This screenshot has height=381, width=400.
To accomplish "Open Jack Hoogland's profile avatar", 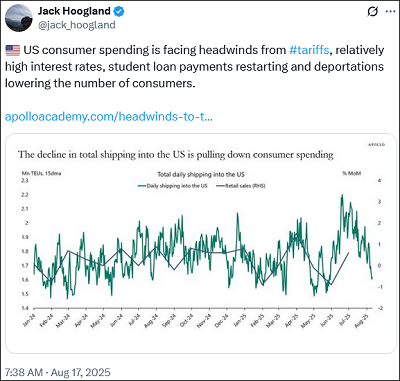I will point(19,18).
